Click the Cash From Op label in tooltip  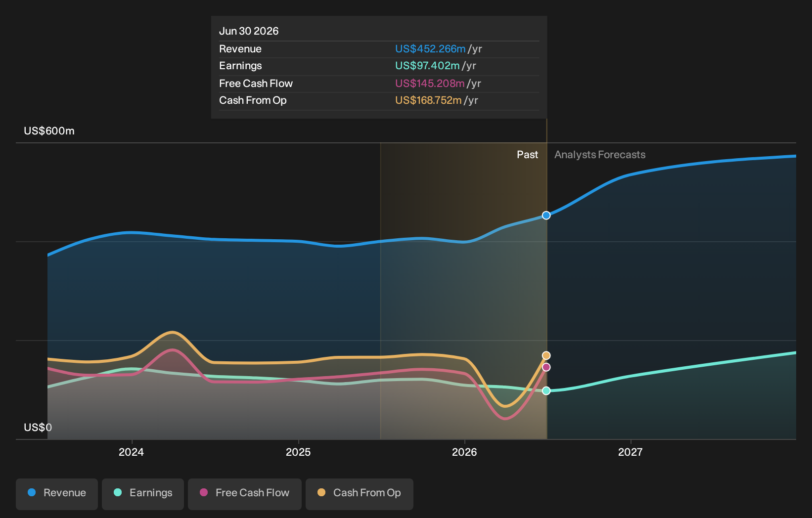[x=253, y=100]
